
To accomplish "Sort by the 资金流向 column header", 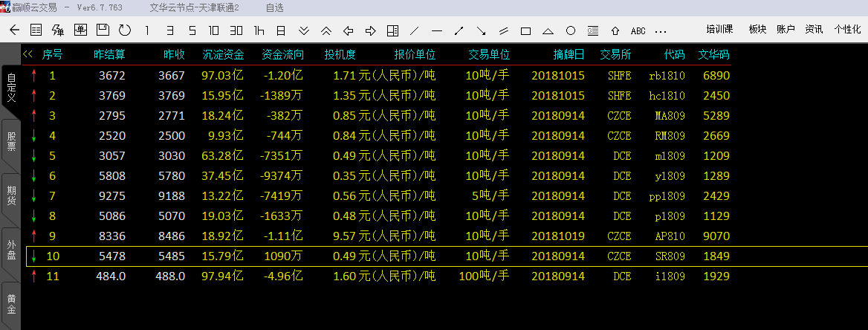I will point(283,55).
